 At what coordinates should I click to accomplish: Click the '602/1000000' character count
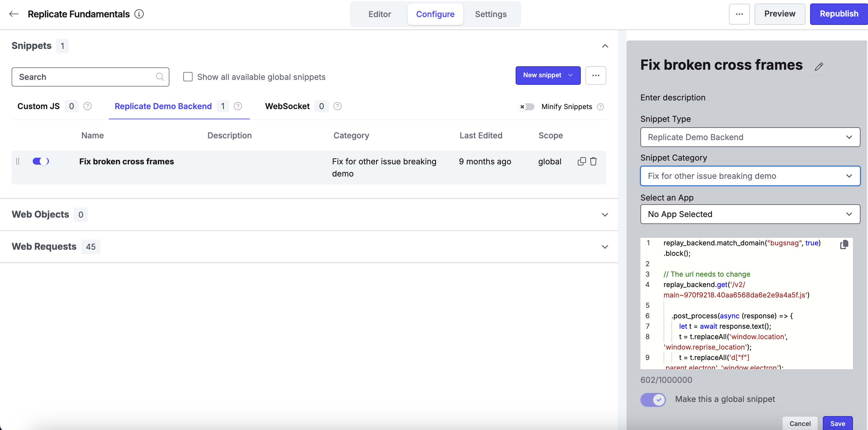(666, 380)
